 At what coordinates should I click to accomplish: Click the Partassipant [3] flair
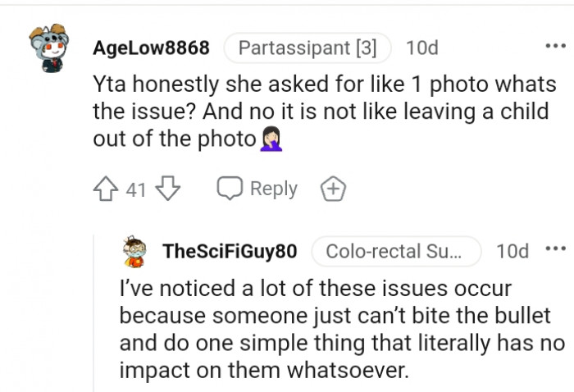pyautogui.click(x=307, y=48)
